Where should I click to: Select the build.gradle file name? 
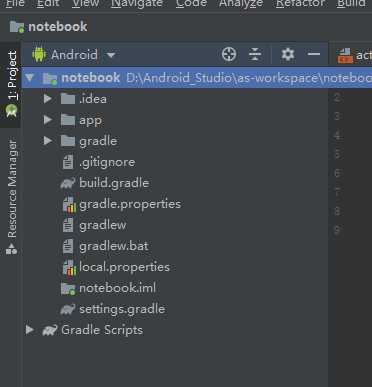114,183
